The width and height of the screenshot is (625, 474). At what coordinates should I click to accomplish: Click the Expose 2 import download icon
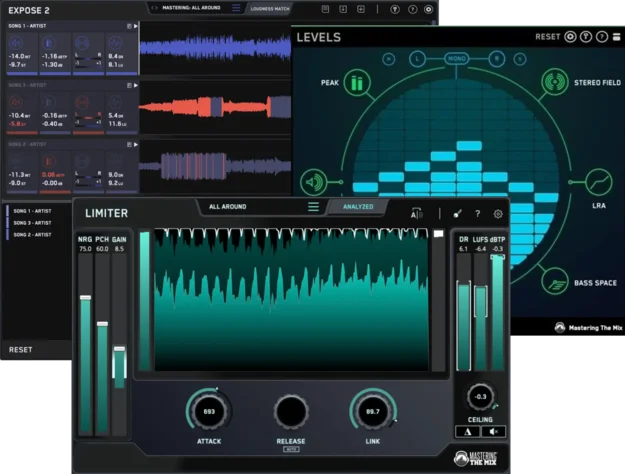pyautogui.click(x=343, y=9)
